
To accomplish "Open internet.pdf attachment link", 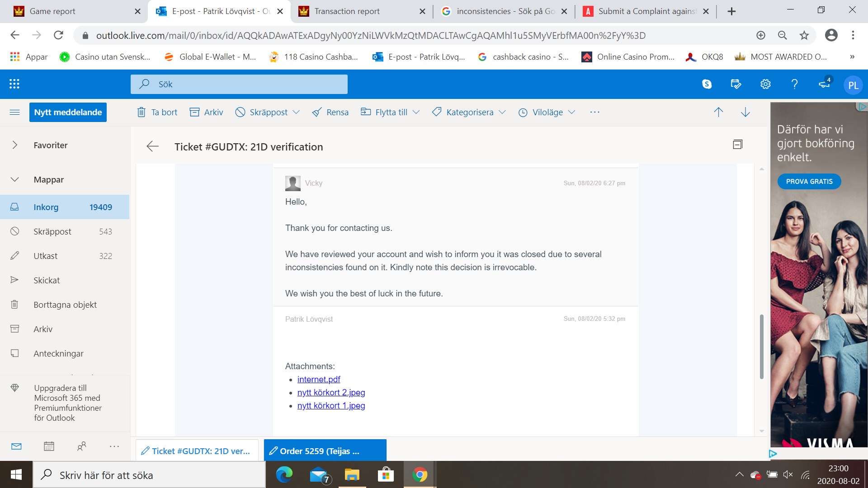I will pyautogui.click(x=319, y=380).
